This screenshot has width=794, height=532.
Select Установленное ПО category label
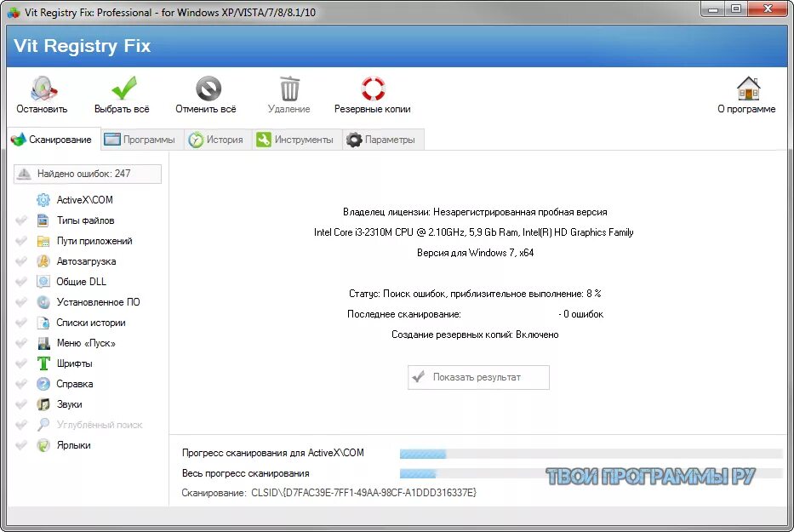[98, 302]
